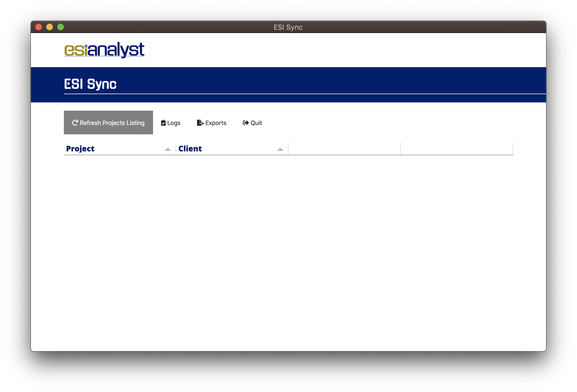Minimize the window with the yellow button

[50, 27]
